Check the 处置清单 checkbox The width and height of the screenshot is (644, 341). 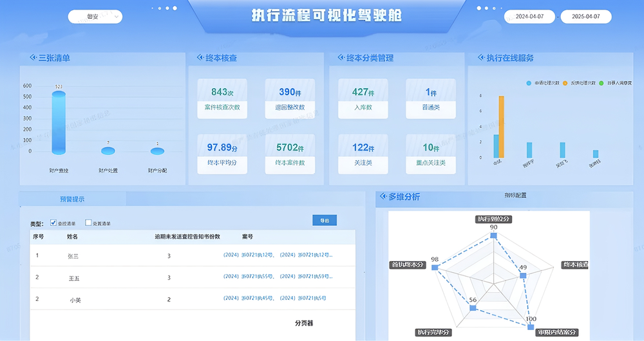pyautogui.click(x=88, y=223)
